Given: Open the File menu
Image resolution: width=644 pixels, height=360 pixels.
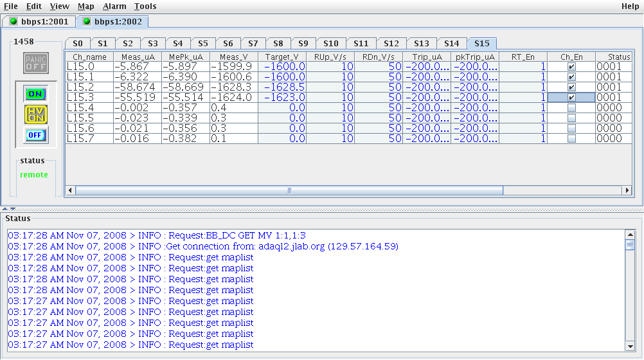Looking at the screenshot, I should (11, 6).
